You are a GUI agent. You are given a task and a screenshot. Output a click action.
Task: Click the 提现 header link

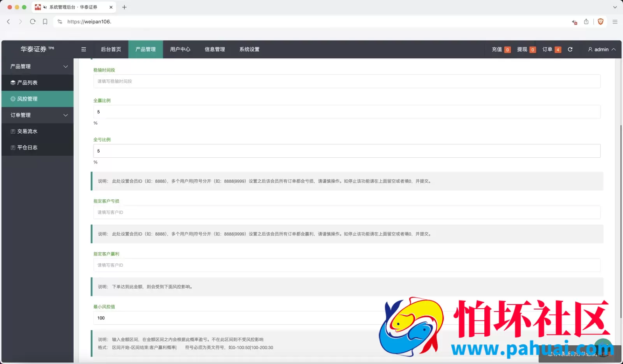[522, 49]
